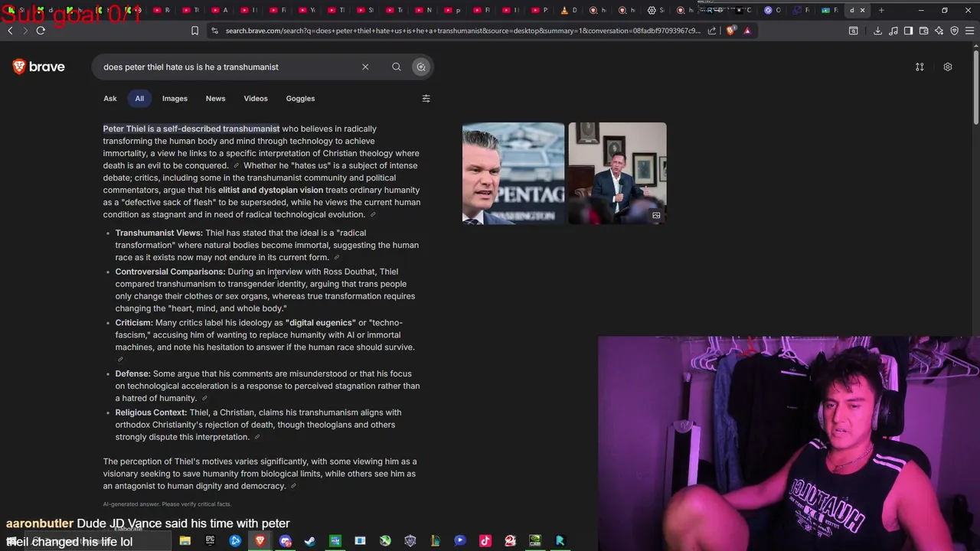
Task: Share this page via address bar icon
Action: point(712,31)
